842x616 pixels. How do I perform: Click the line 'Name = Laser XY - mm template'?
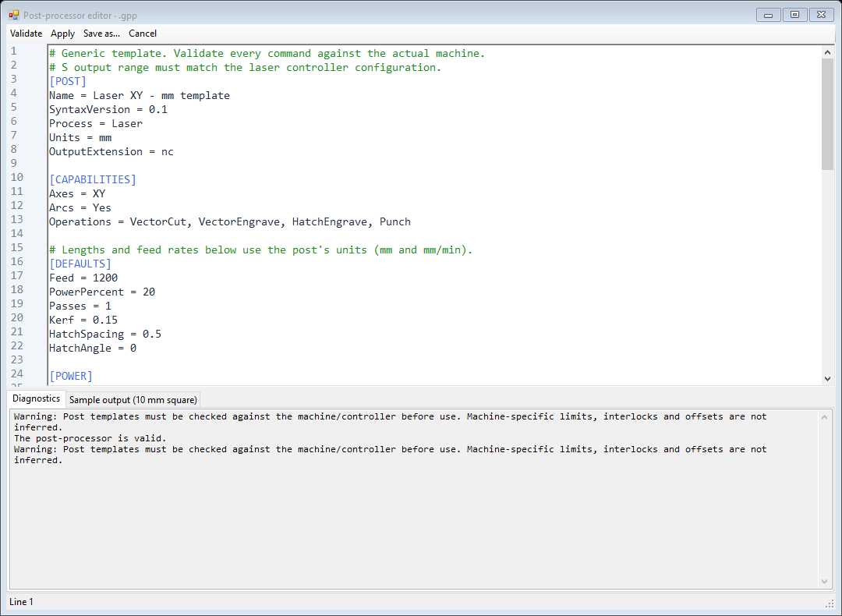[x=140, y=95]
